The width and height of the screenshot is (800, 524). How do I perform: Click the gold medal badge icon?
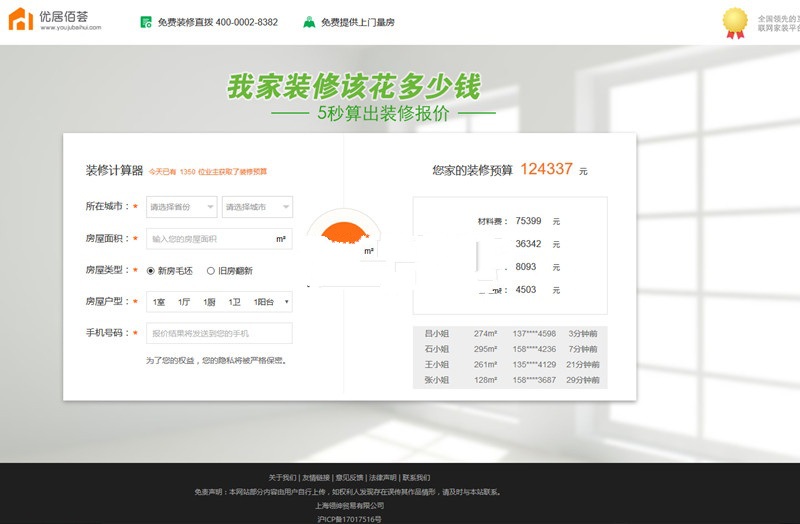coord(735,23)
